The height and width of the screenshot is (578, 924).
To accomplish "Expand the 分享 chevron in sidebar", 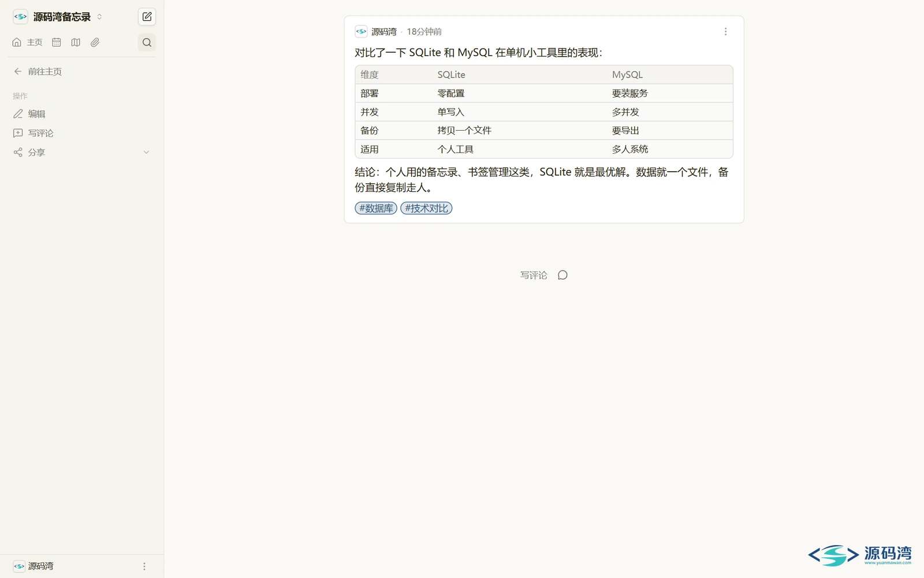I will coord(146,152).
